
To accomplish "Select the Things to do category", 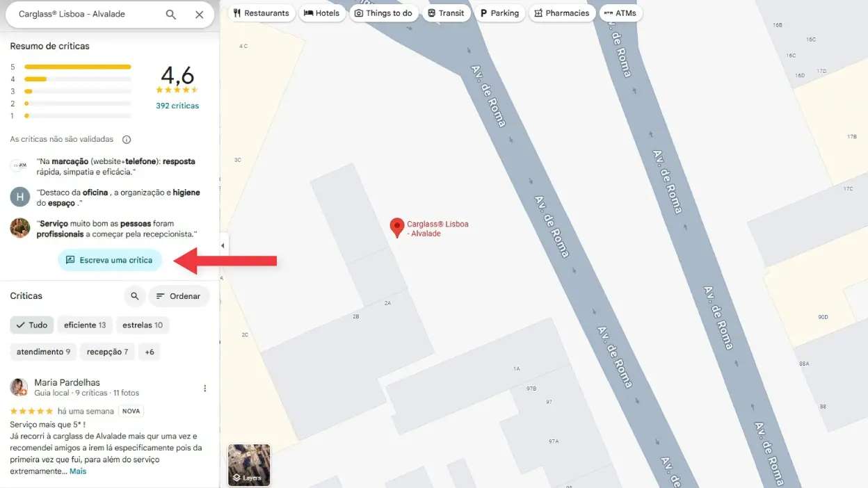I will coord(384,13).
